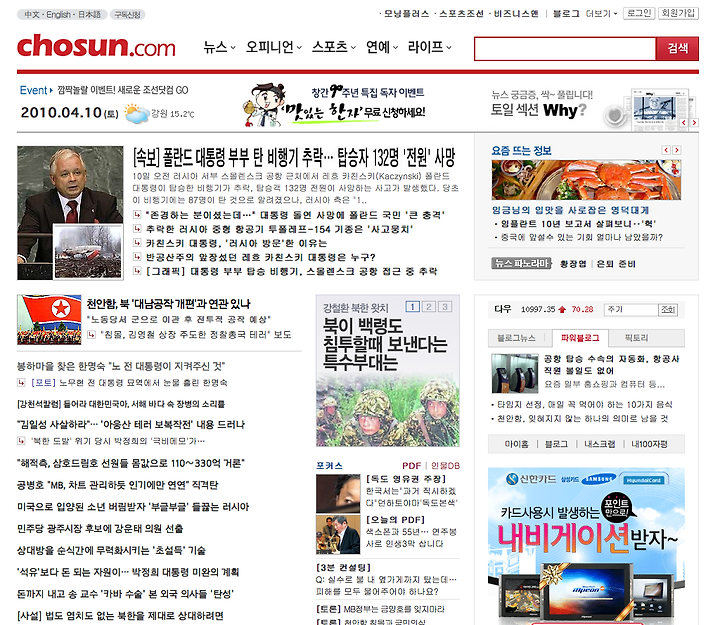Open the 인물DB link in 포커스
This screenshot has height=625, width=720.
pyautogui.click(x=445, y=466)
